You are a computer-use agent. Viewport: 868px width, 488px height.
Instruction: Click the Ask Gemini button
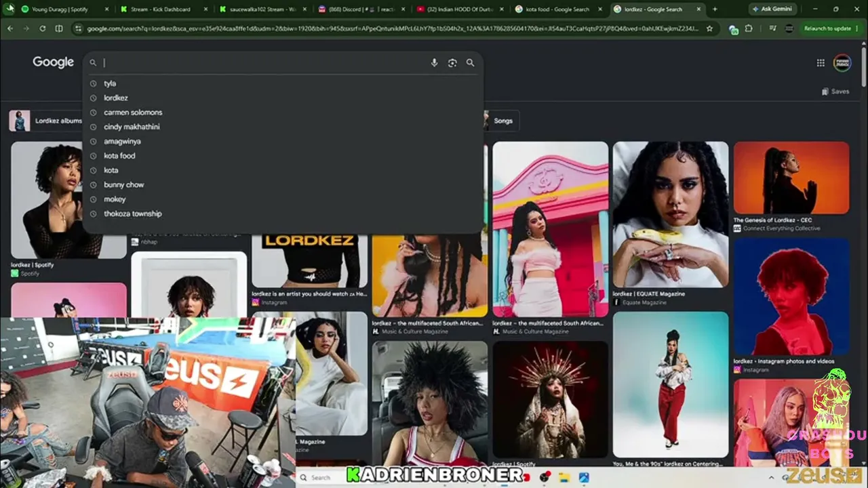tap(772, 9)
